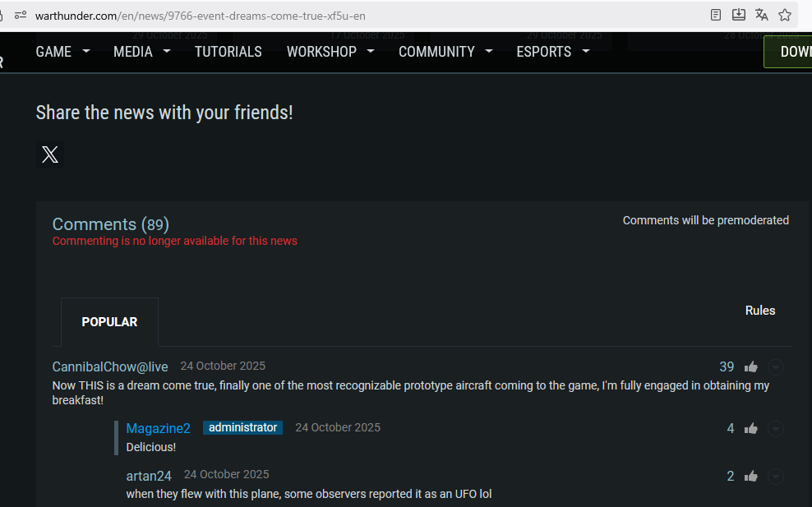This screenshot has width=812, height=507.
Task: Open CannibalChow@live's profile link
Action: (x=110, y=366)
